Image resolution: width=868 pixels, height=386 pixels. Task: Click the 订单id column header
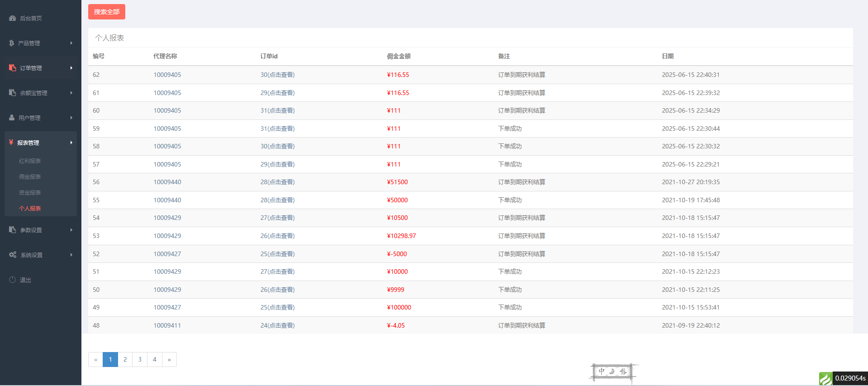(269, 56)
